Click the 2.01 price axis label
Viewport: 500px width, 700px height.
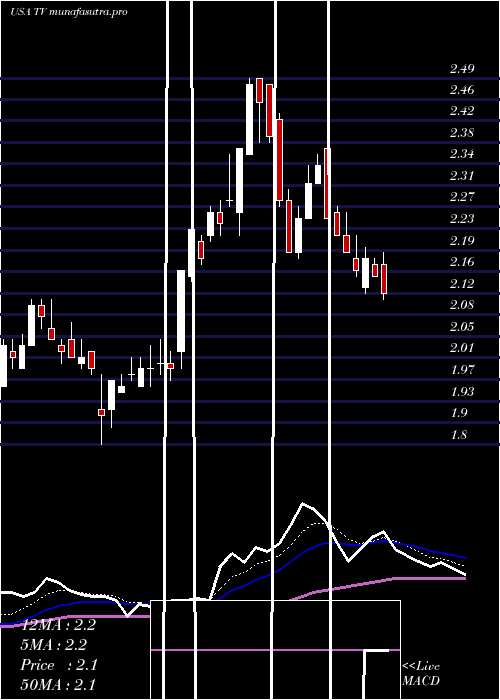tap(462, 348)
